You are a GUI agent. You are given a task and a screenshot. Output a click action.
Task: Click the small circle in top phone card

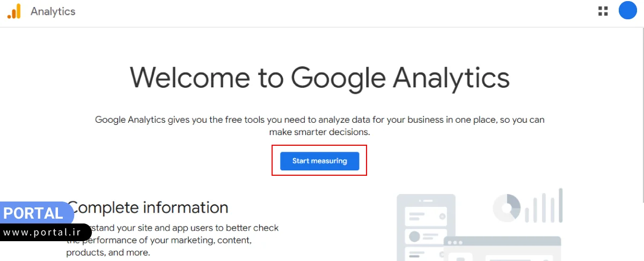(442, 217)
